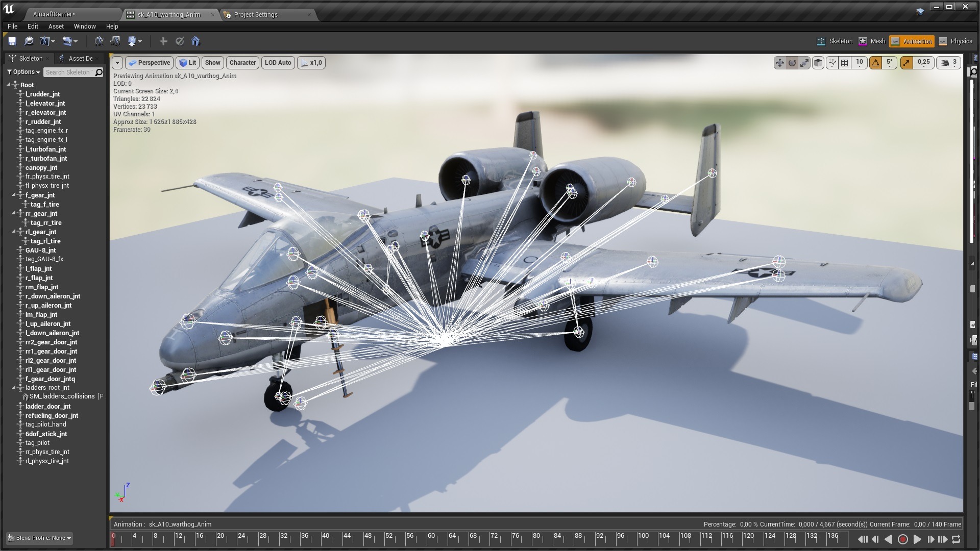
Task: Step one frame backward
Action: pos(876,539)
